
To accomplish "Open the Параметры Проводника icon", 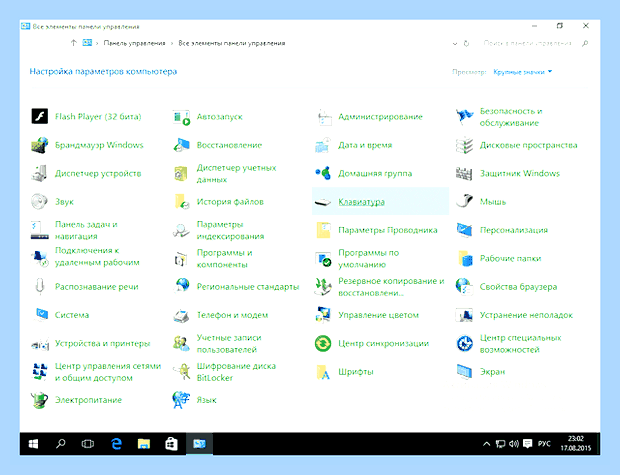I will point(323,230).
